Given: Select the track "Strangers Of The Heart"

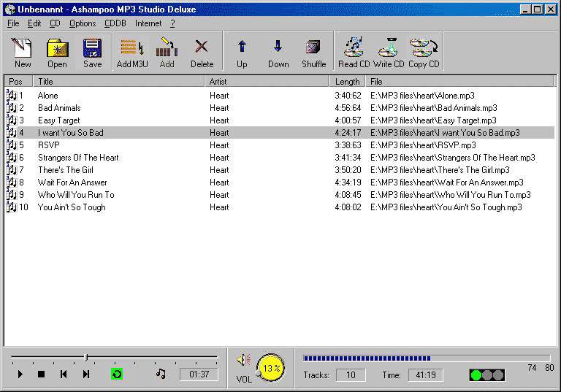Looking at the screenshot, I should 78,158.
